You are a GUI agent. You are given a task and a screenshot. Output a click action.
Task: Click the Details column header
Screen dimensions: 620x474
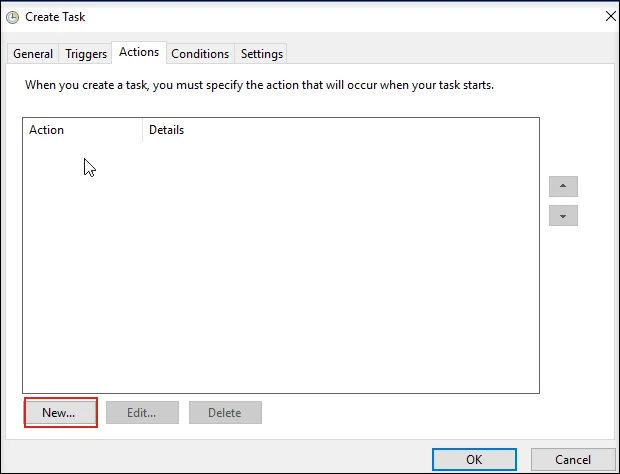166,130
